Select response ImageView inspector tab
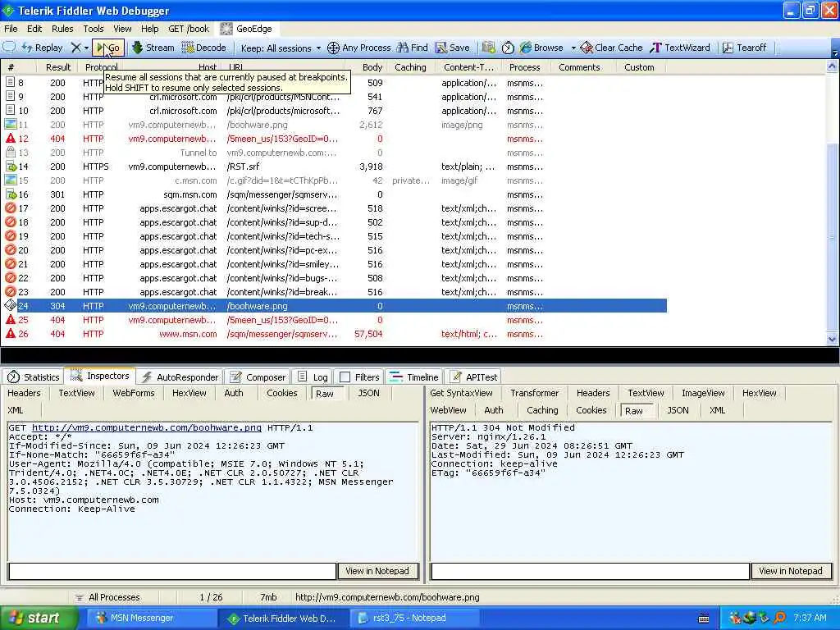The image size is (840, 630). (x=703, y=393)
